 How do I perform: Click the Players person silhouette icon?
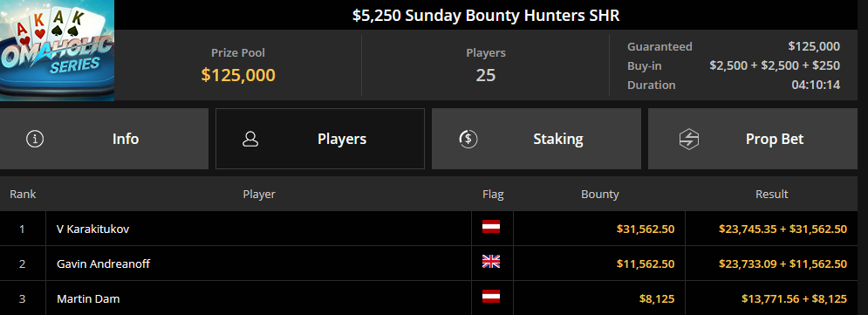tap(250, 139)
